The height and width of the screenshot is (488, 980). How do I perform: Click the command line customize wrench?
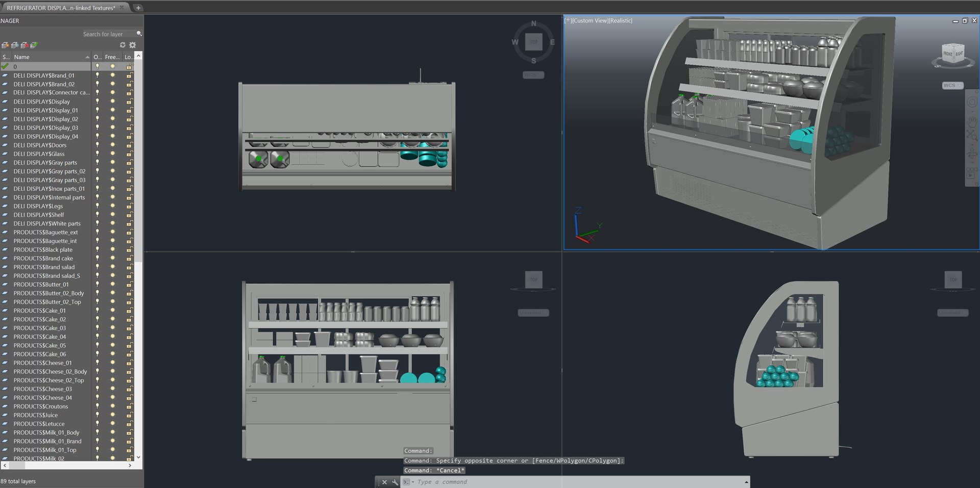(x=395, y=482)
